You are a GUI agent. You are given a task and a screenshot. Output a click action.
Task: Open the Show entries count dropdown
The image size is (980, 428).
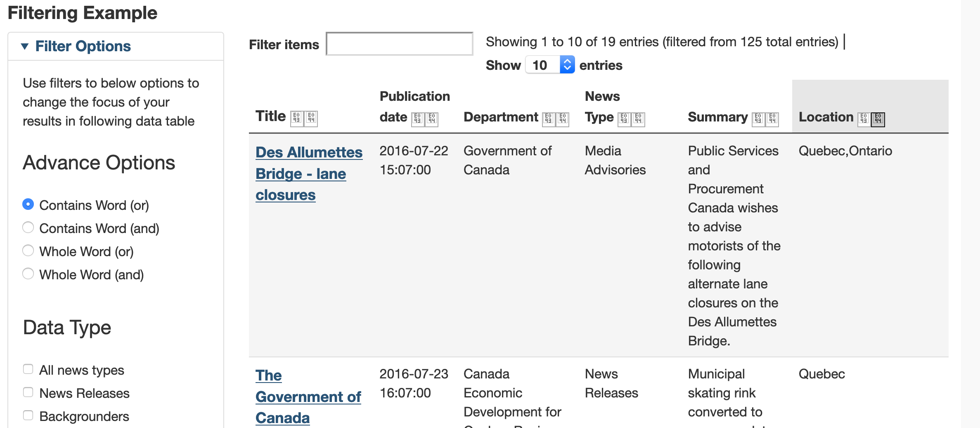[550, 65]
